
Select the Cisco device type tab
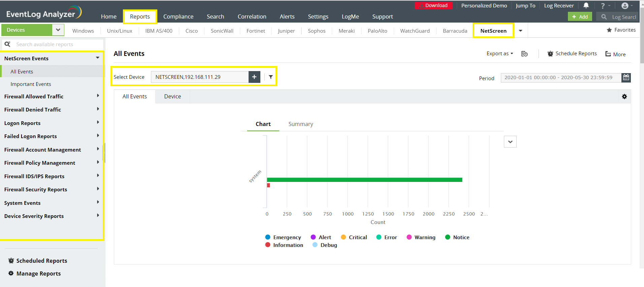[x=192, y=31]
